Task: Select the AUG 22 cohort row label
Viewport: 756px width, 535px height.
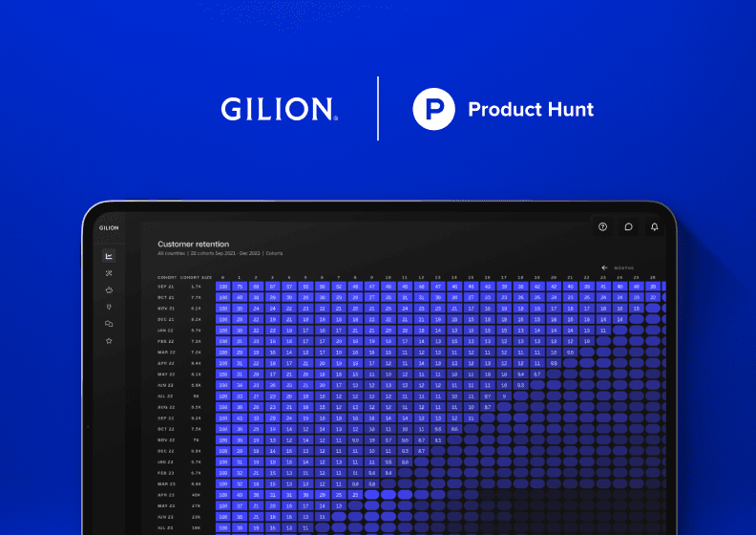Action: coord(165,407)
